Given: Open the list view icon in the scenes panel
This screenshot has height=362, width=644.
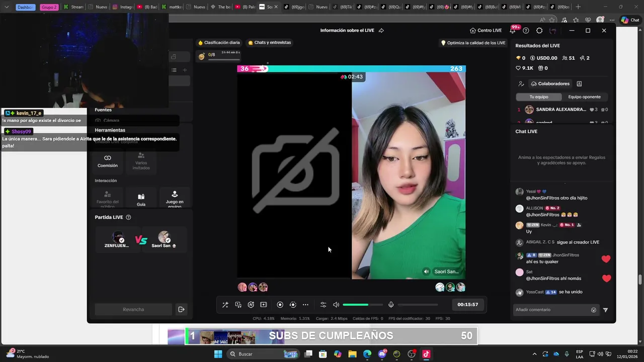Looking at the screenshot, I should tap(174, 70).
